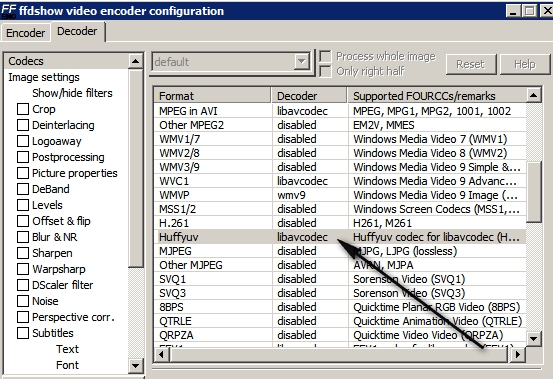The image size is (553, 379).
Task: Click codec list scroll right arrow
Action: (518, 354)
